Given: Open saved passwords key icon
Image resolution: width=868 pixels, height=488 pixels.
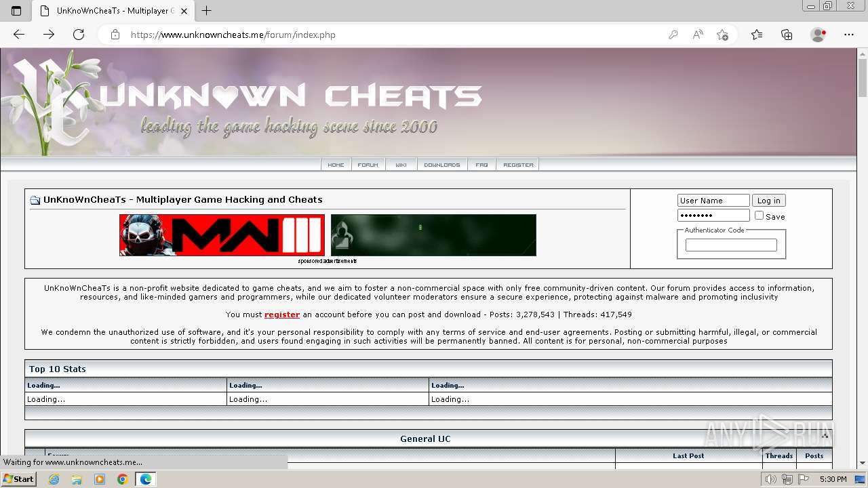Looking at the screenshot, I should coord(673,35).
